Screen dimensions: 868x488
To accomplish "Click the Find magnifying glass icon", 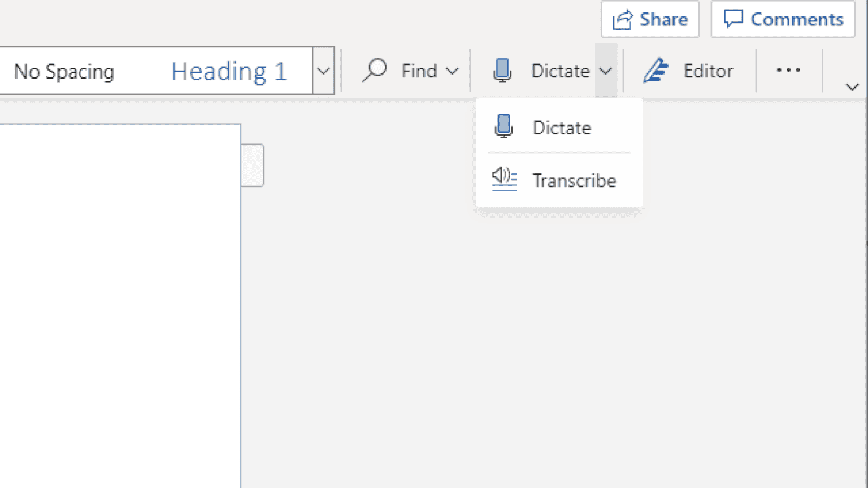I will (x=374, y=70).
